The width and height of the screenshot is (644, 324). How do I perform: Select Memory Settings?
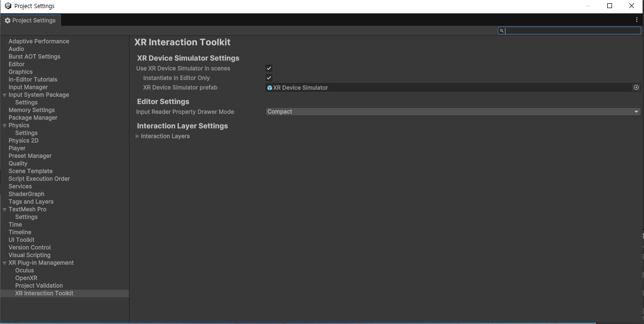coord(32,110)
